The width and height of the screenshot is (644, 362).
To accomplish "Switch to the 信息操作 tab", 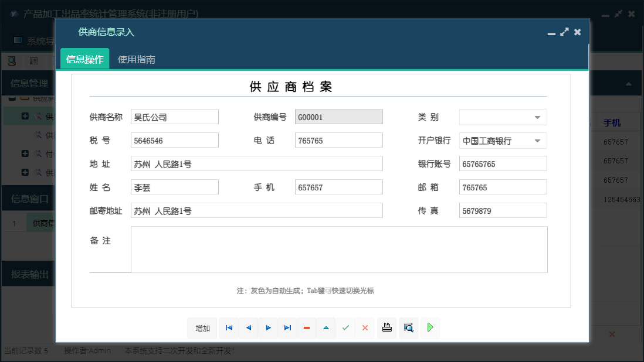I will click(x=84, y=59).
